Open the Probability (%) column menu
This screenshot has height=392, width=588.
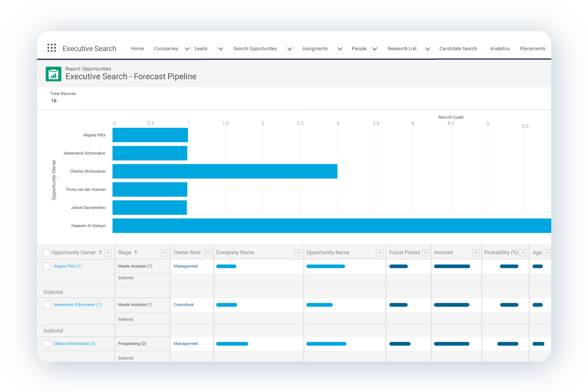pyautogui.click(x=523, y=253)
